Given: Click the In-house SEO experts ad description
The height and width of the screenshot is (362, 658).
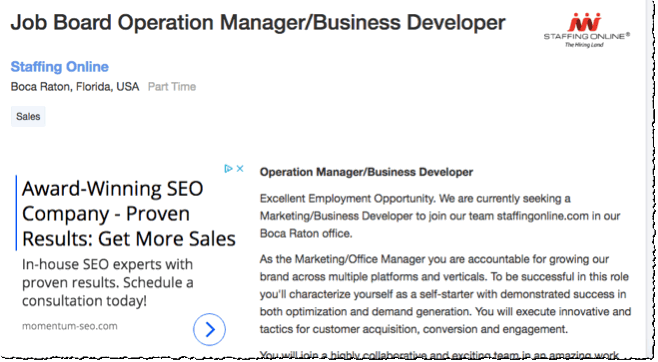Looking at the screenshot, I should pos(107,282).
